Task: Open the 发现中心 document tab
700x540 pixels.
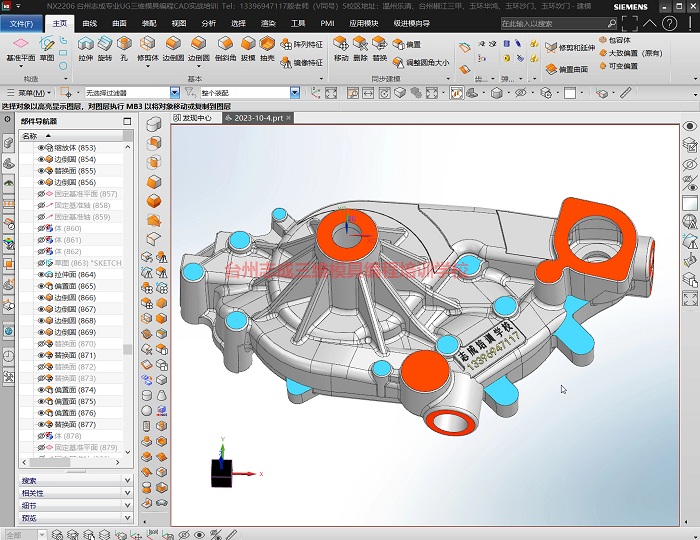Action: tap(197, 118)
